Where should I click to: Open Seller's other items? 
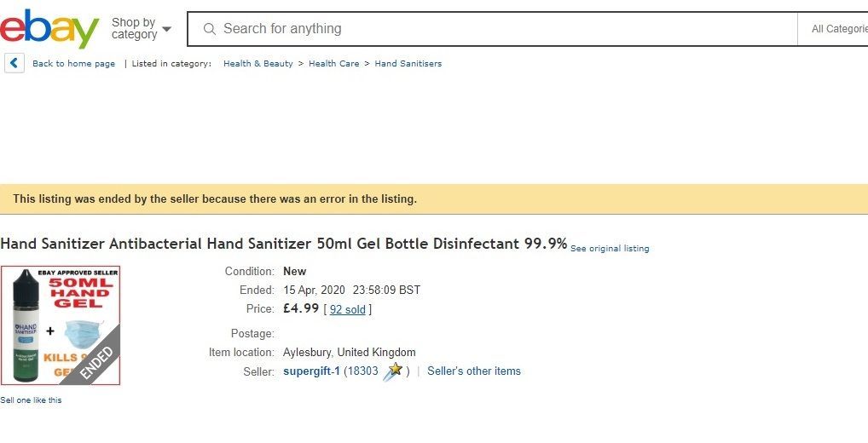click(474, 371)
